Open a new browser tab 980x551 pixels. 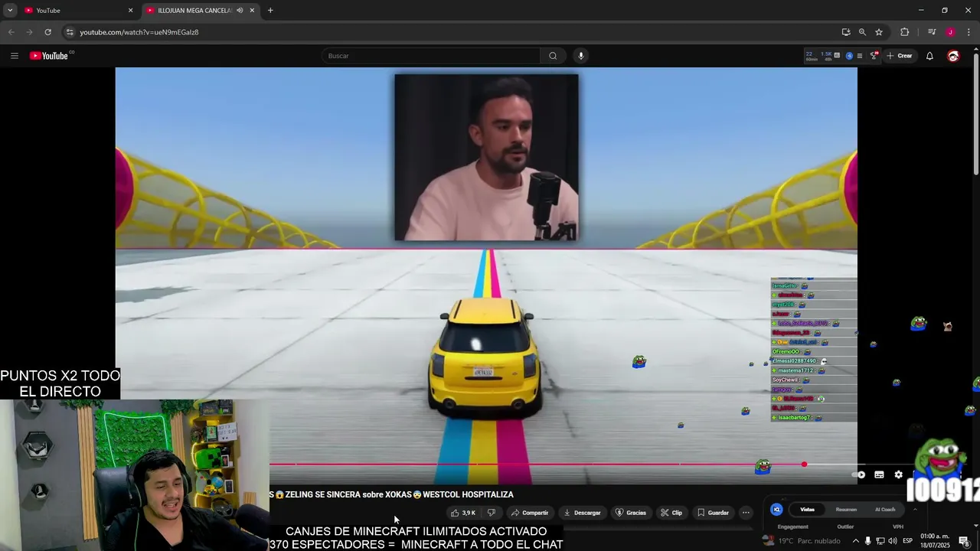pos(270,11)
